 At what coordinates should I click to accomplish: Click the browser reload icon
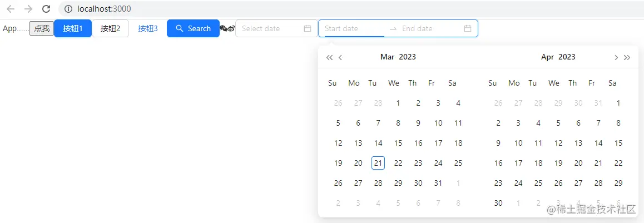46,9
